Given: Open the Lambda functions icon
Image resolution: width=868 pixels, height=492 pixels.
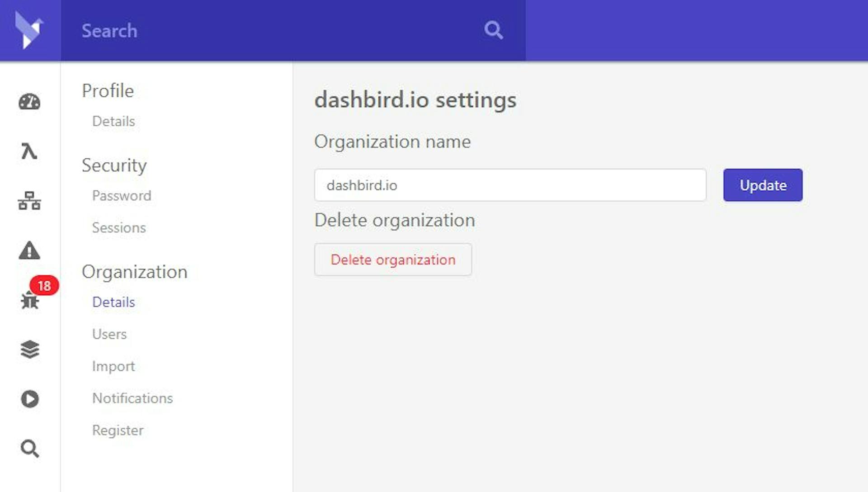Looking at the screenshot, I should click(x=29, y=151).
